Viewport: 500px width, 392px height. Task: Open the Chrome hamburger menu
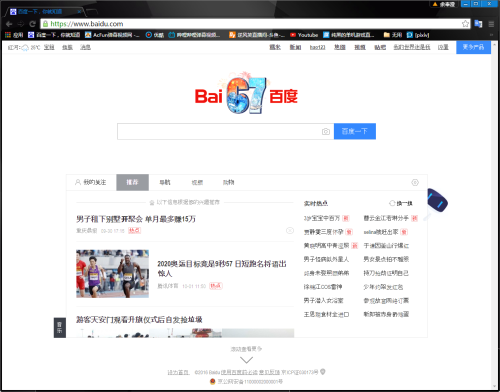pyautogui.click(x=491, y=24)
